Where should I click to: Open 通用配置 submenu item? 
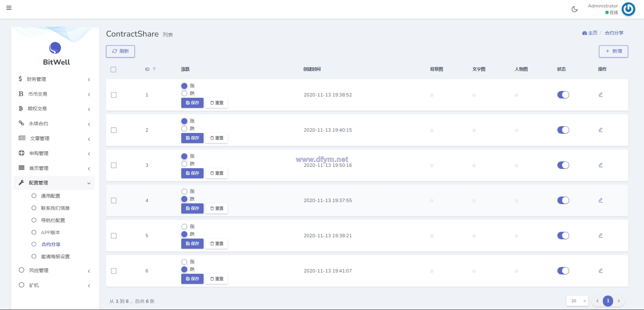pos(51,196)
